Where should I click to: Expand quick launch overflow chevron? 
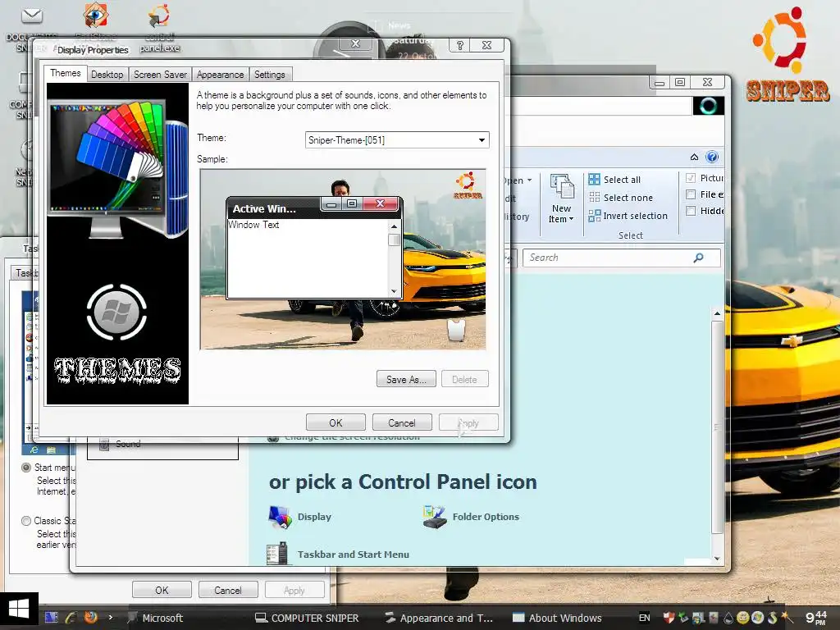[x=111, y=617]
